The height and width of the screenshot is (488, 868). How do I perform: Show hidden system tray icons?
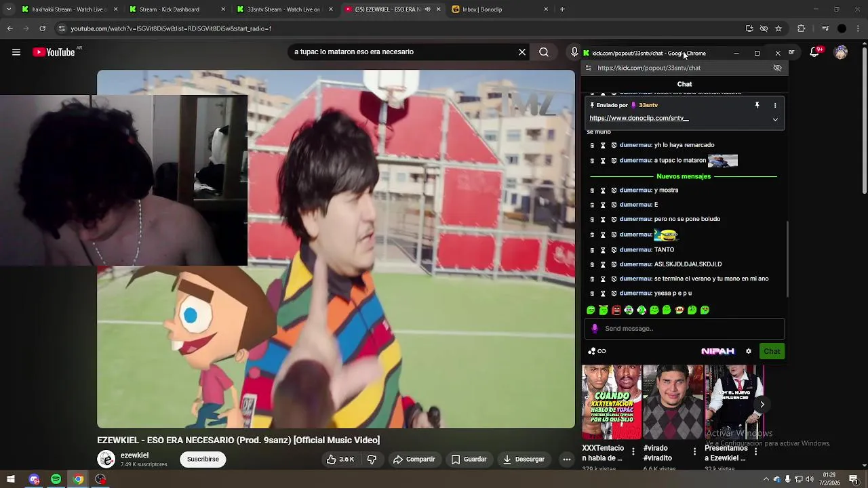pos(766,480)
